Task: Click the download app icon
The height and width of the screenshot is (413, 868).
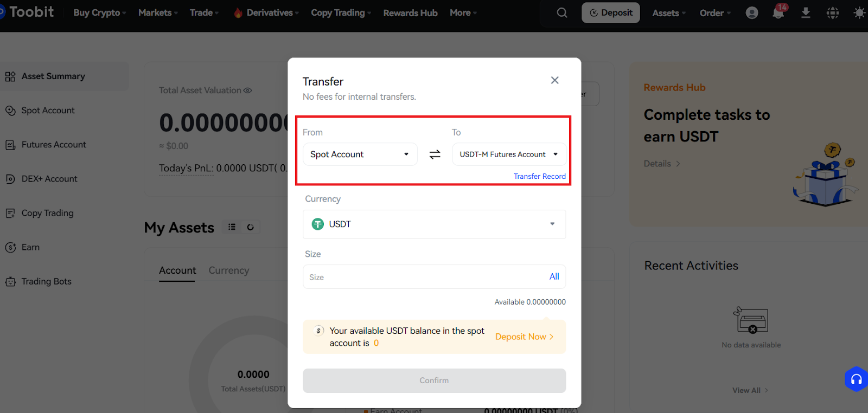Action: pos(806,12)
